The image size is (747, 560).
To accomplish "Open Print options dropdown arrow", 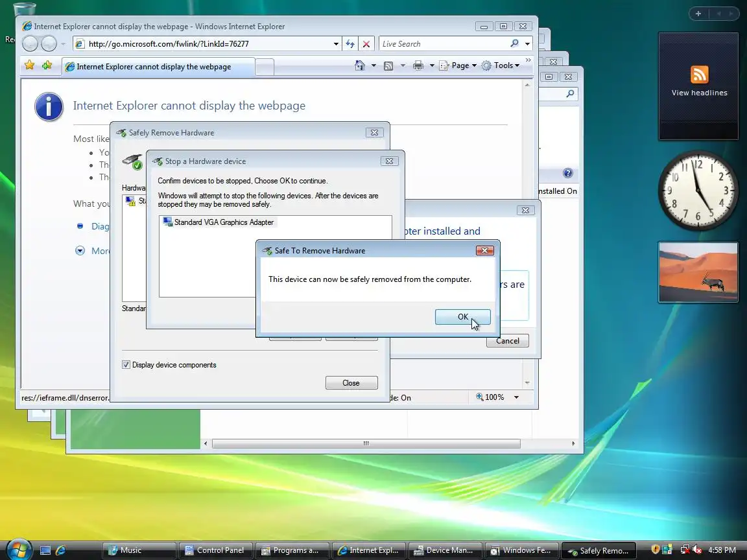I will pyautogui.click(x=432, y=65).
